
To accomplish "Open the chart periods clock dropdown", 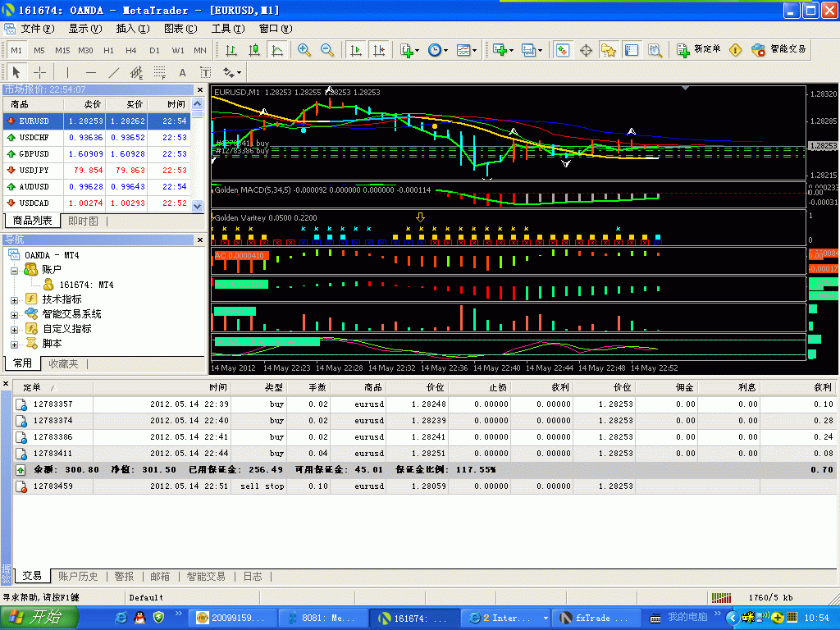I will [437, 50].
